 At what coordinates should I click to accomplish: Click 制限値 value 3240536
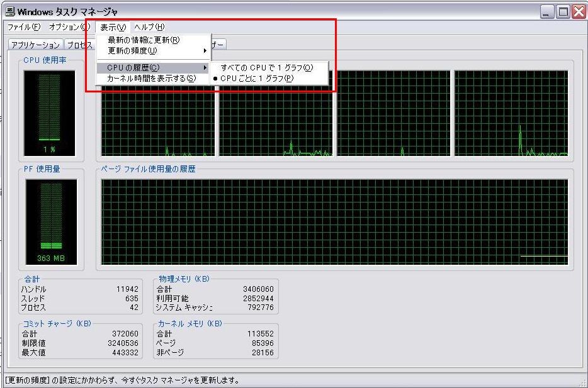(123, 343)
